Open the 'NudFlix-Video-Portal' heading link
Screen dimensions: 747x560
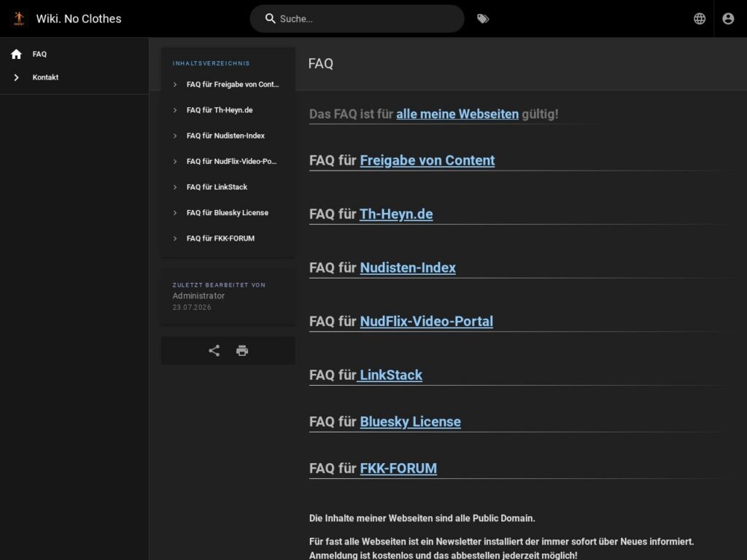pyautogui.click(x=426, y=322)
